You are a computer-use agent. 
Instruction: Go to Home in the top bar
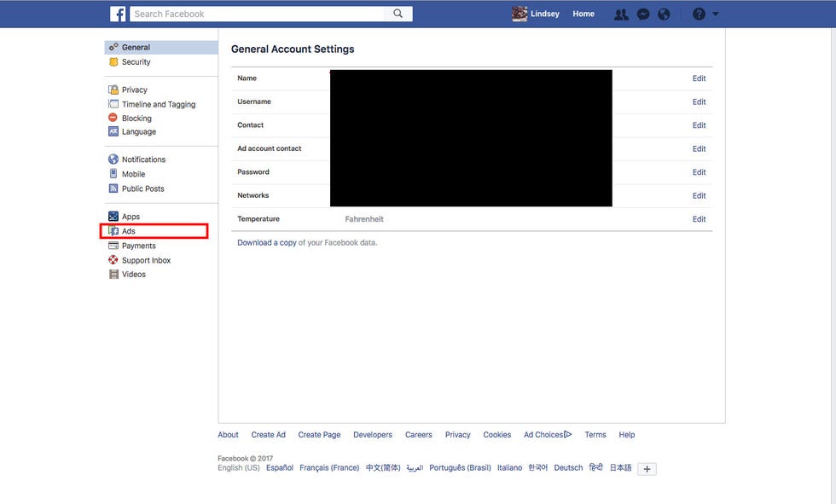pos(583,14)
